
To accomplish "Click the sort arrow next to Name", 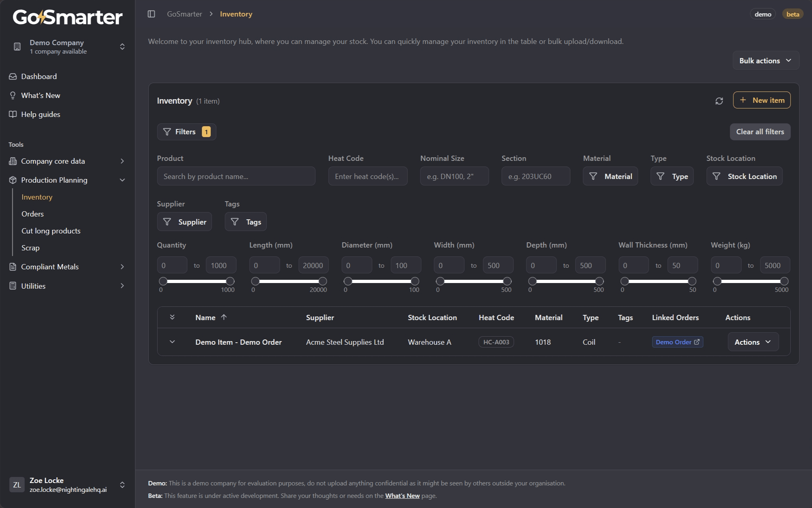I will point(224,317).
